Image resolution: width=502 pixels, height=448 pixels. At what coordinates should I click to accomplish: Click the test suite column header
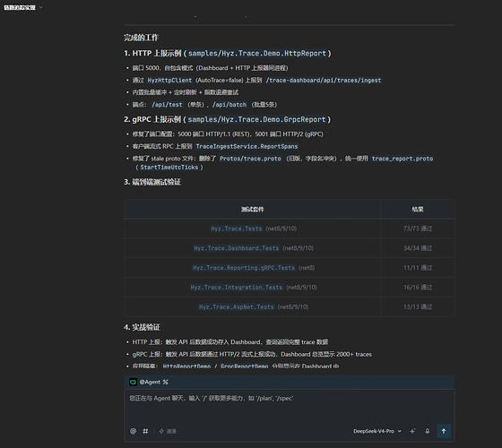point(252,210)
